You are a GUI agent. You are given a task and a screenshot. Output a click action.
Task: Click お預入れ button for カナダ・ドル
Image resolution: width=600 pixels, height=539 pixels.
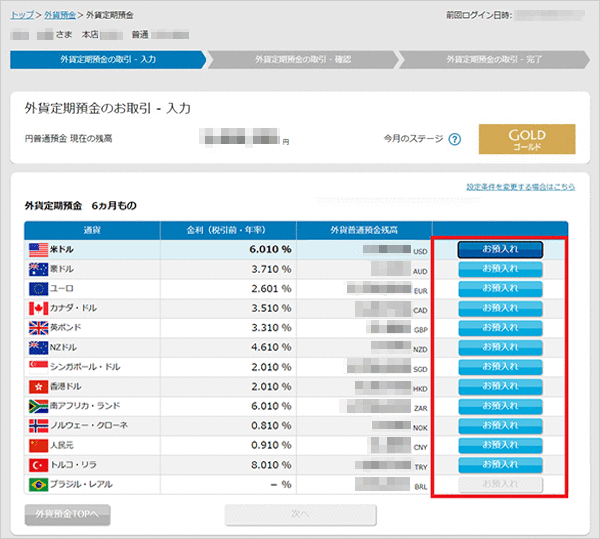(x=500, y=308)
